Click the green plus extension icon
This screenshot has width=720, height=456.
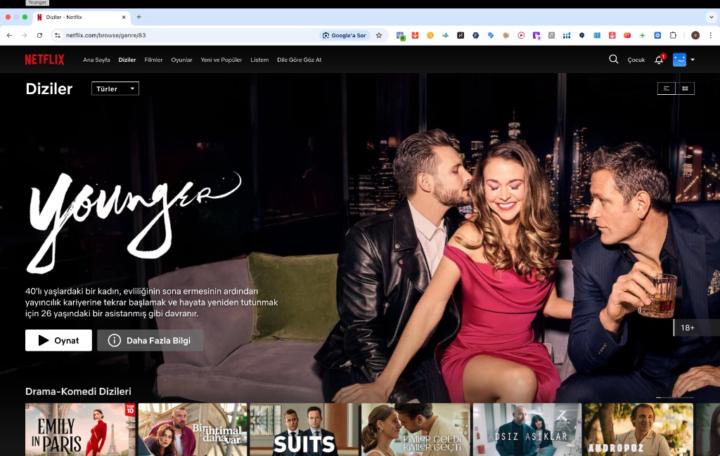coord(642,35)
